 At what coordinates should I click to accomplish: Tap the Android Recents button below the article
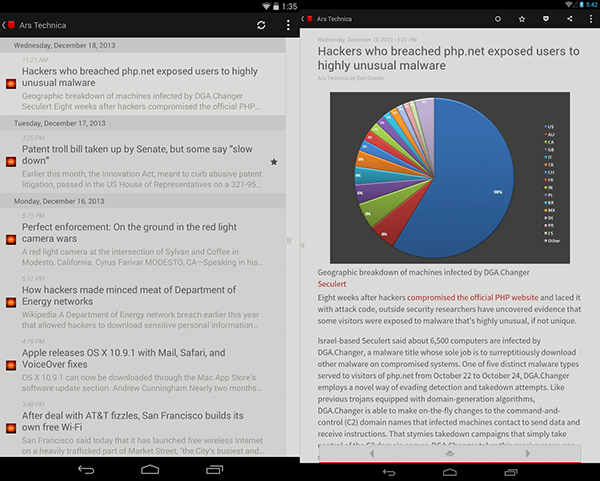[x=511, y=473]
